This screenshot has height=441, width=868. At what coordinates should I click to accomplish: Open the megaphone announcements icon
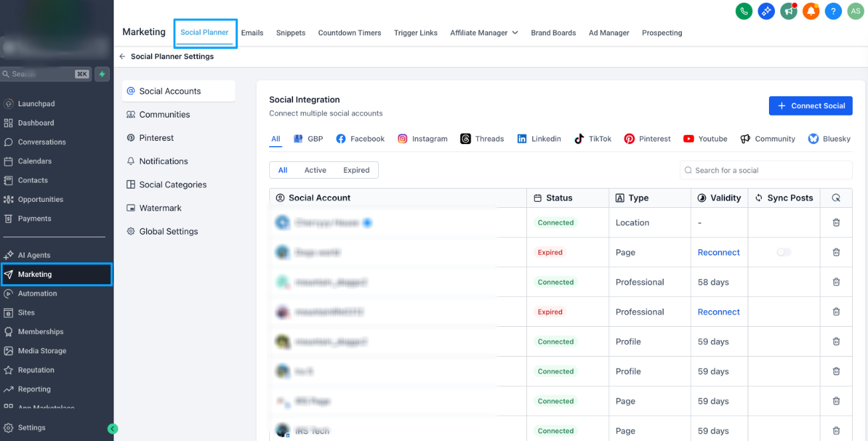[788, 11]
